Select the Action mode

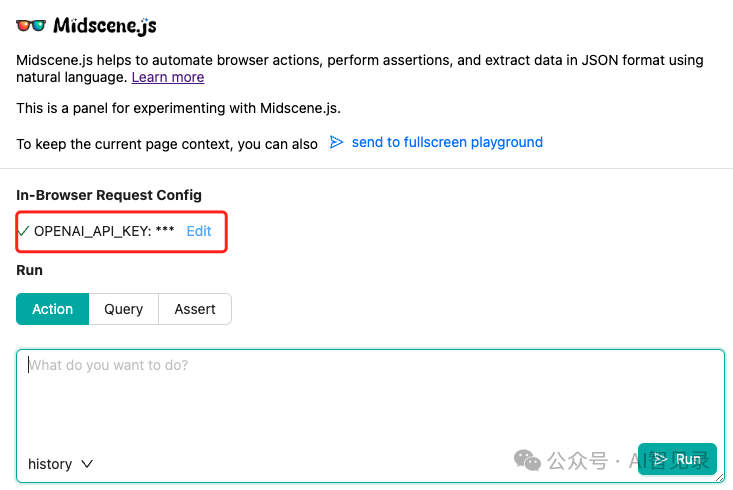(52, 309)
